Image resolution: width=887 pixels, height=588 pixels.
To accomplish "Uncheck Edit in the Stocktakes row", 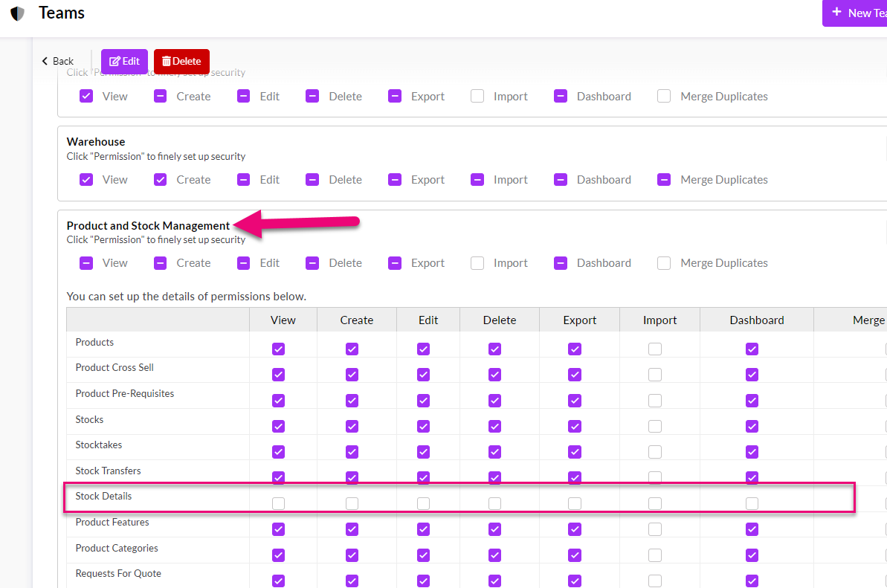I will tap(423, 452).
